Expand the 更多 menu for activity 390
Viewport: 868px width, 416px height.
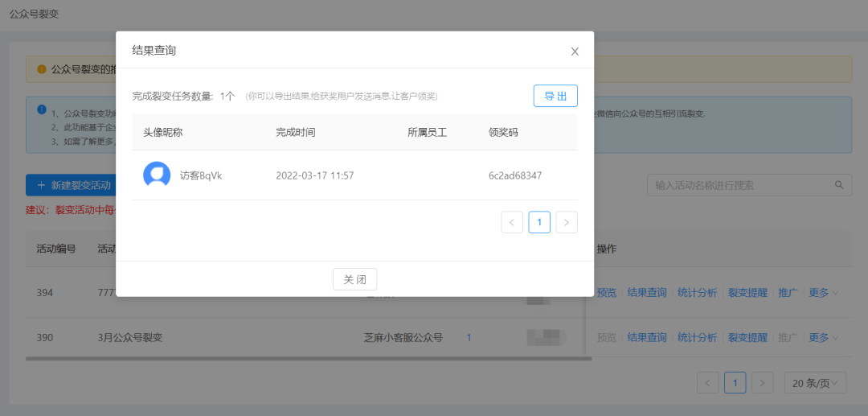coord(823,337)
